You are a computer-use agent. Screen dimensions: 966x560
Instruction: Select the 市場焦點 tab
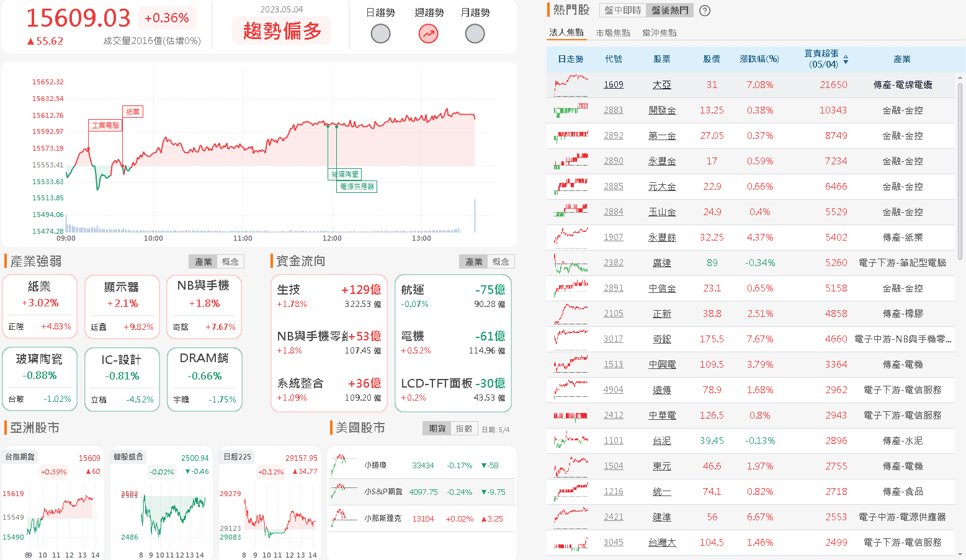pyautogui.click(x=613, y=33)
